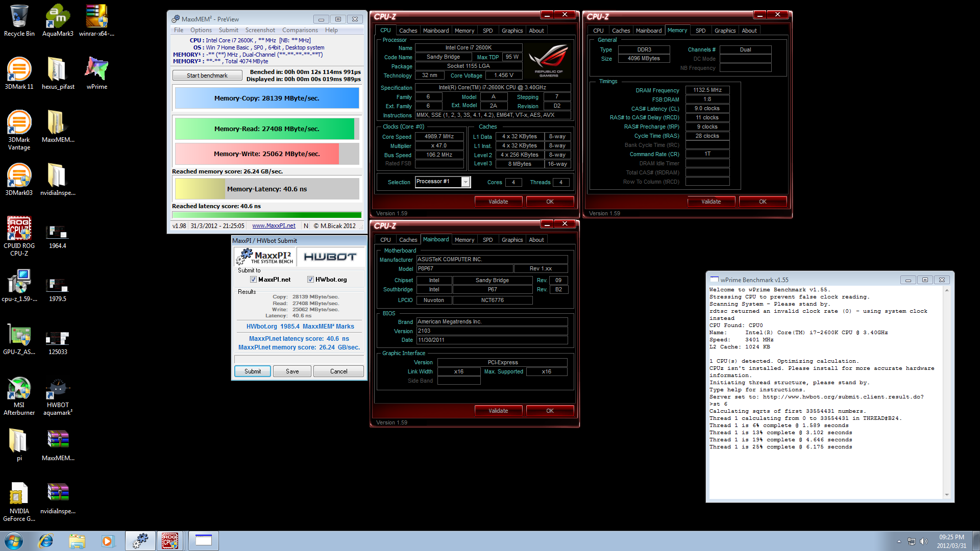Click the HWBOT logo in submit dialog
980x551 pixels.
(330, 257)
